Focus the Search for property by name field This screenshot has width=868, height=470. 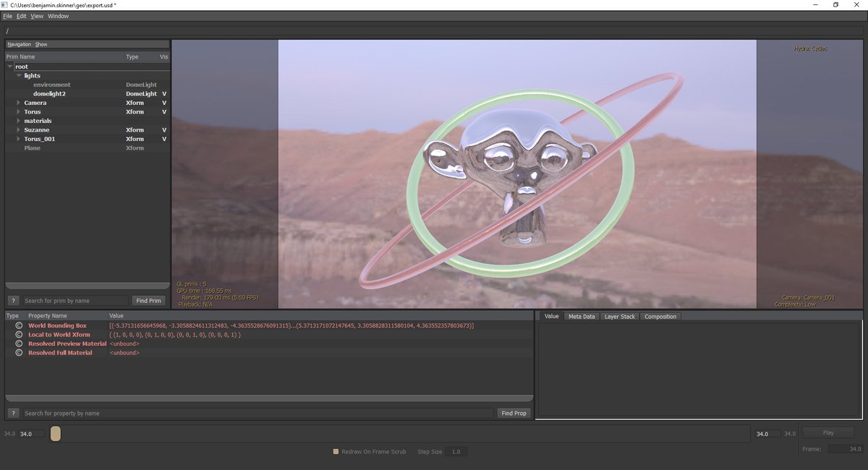pyautogui.click(x=258, y=413)
